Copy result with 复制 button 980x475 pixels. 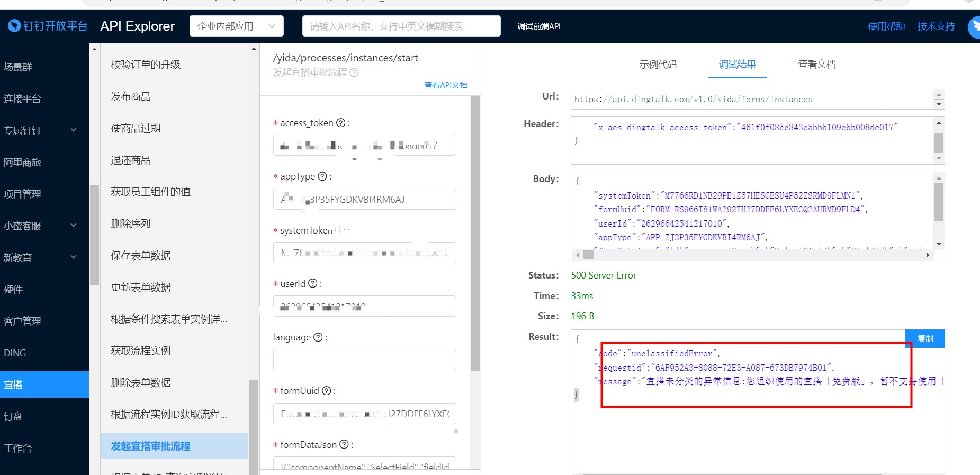925,338
